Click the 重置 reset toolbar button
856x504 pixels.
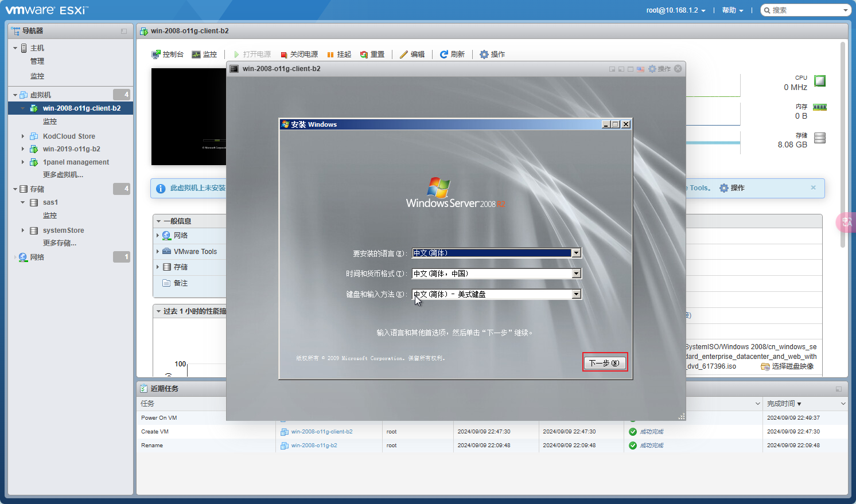(x=372, y=54)
